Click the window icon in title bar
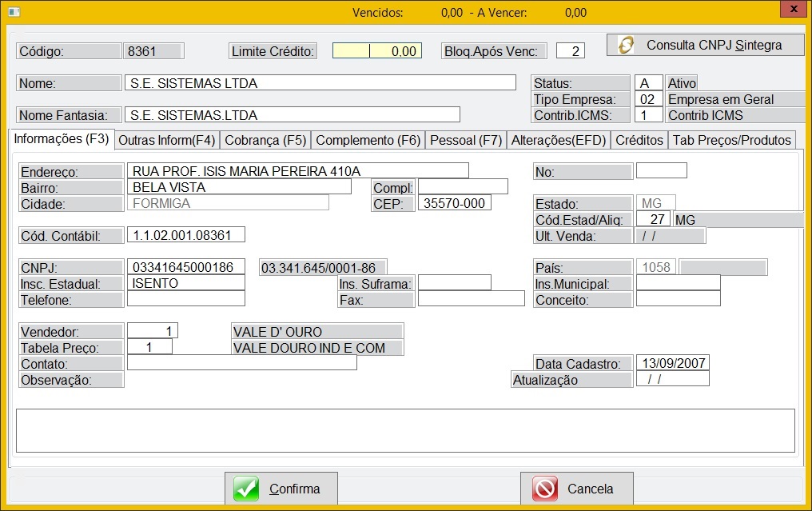Screen dimensions: 812x511 (x=11, y=12)
